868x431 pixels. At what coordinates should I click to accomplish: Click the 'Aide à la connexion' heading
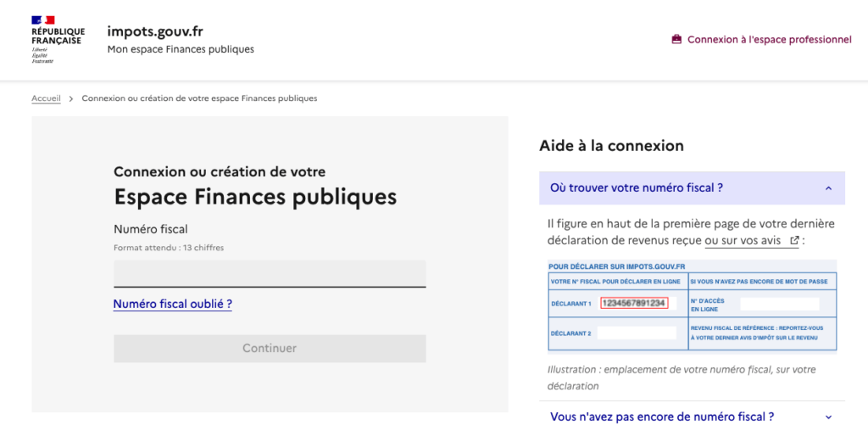611,146
